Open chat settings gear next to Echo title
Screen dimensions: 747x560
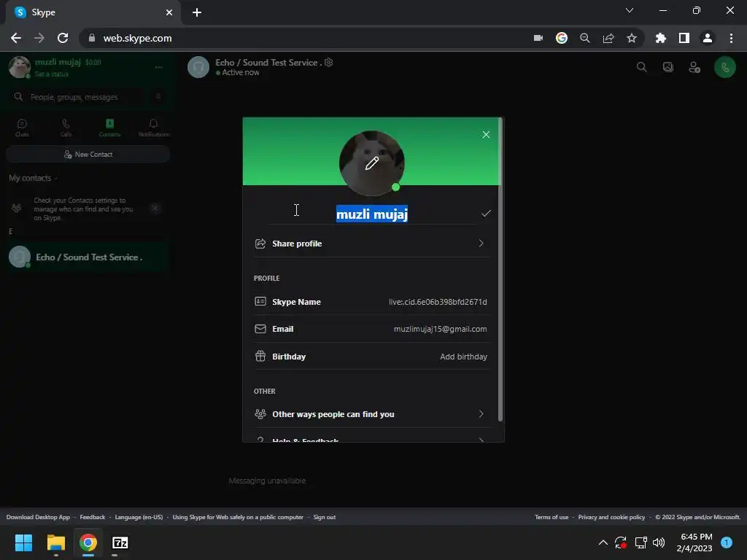tap(329, 63)
